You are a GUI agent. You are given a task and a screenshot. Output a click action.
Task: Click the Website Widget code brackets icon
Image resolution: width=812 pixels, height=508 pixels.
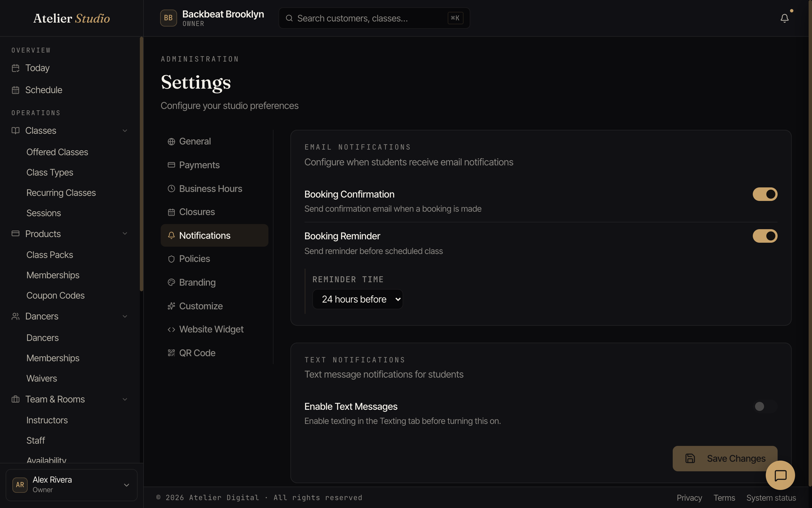[171, 329]
